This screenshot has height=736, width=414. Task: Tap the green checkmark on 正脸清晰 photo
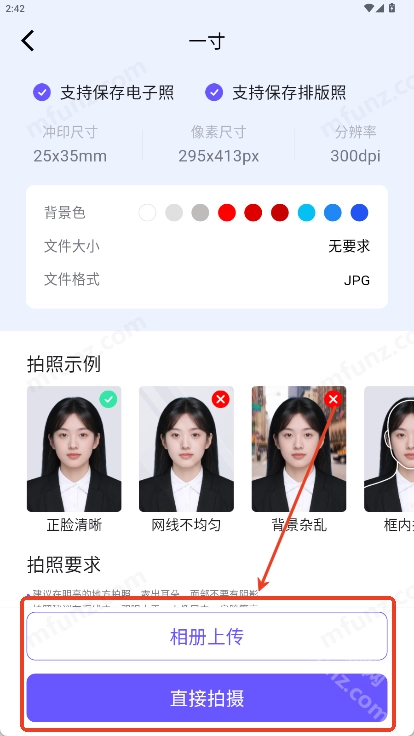[108, 399]
